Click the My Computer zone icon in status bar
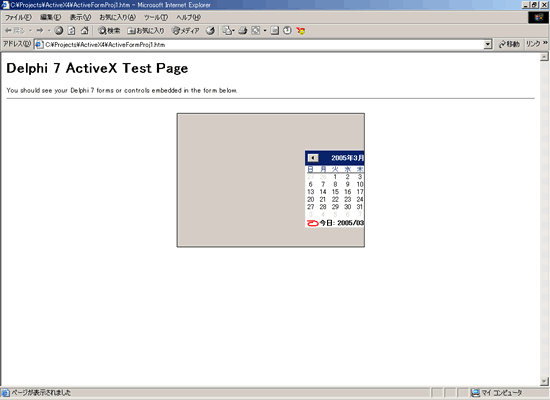Screen dimensions: 550x400 click(x=475, y=393)
